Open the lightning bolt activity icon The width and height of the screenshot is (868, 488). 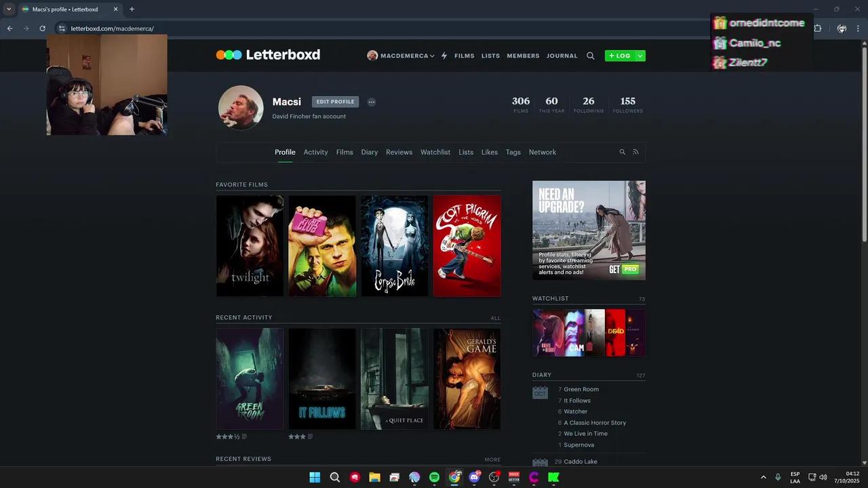tap(444, 56)
